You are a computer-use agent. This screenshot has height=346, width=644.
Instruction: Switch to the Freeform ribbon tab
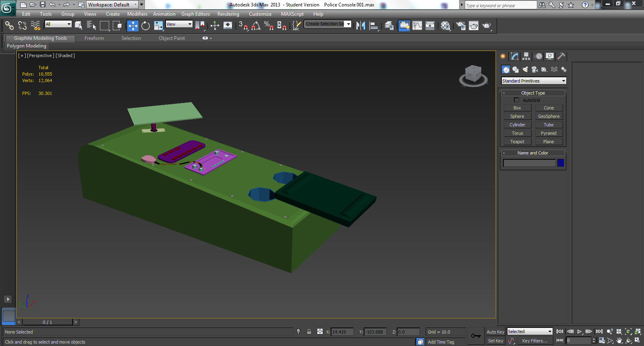click(x=94, y=38)
